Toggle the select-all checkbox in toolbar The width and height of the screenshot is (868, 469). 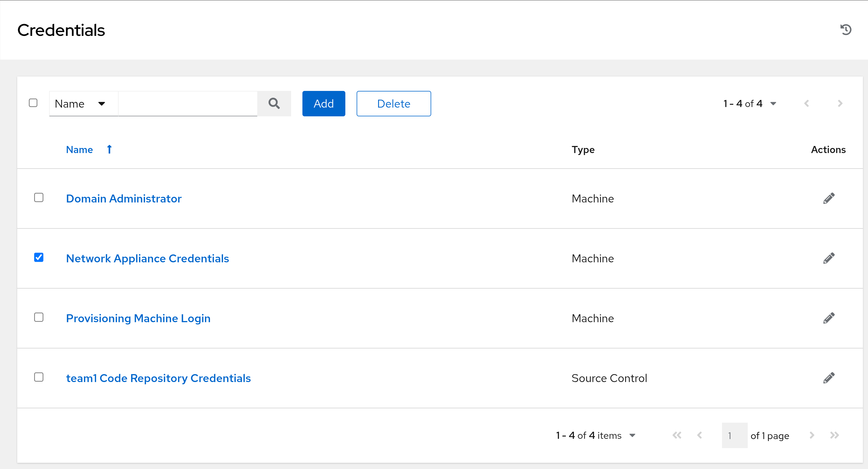click(x=33, y=103)
